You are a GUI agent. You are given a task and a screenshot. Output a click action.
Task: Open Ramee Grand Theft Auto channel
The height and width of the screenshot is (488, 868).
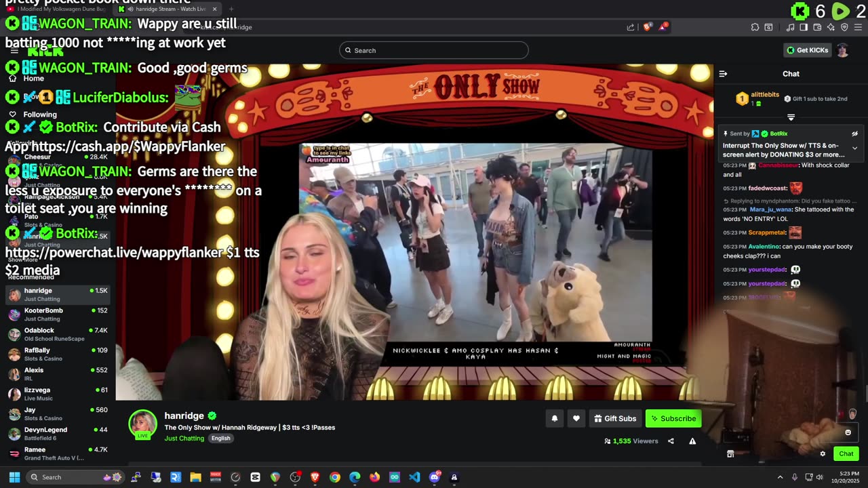pos(58,453)
